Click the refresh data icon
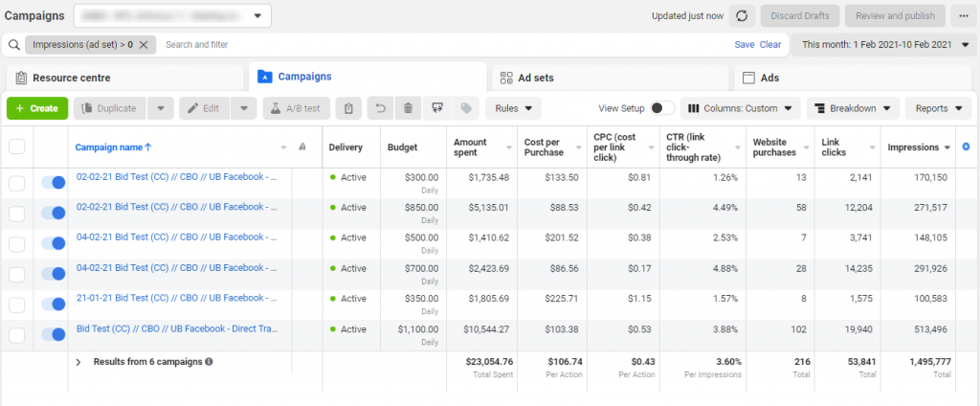Viewport: 980px width, 406px height. point(740,16)
